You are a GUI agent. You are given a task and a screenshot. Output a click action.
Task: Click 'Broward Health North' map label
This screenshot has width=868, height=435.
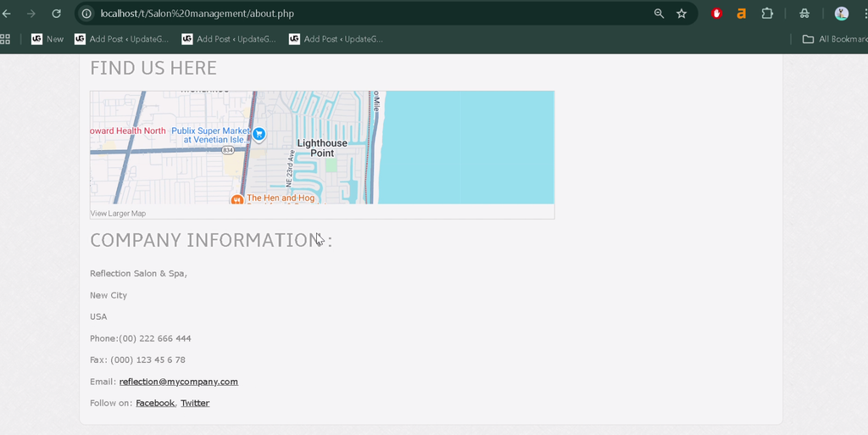128,131
